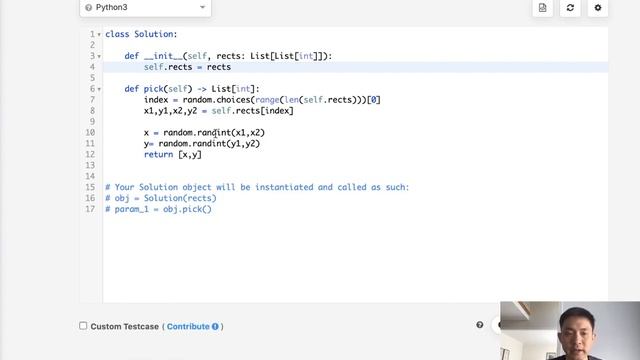The image size is (640, 360).
Task: Click line number 13 in gutter
Action: coord(90,165)
